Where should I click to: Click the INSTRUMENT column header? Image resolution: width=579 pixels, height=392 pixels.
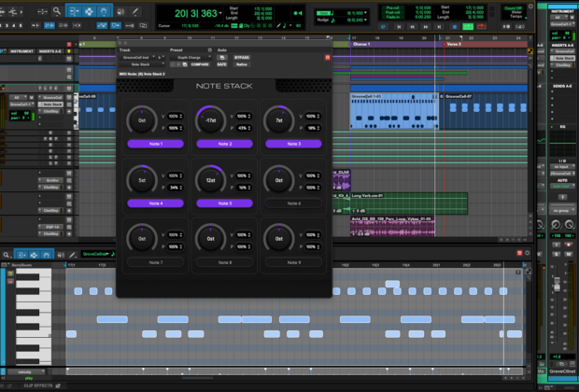coord(22,51)
